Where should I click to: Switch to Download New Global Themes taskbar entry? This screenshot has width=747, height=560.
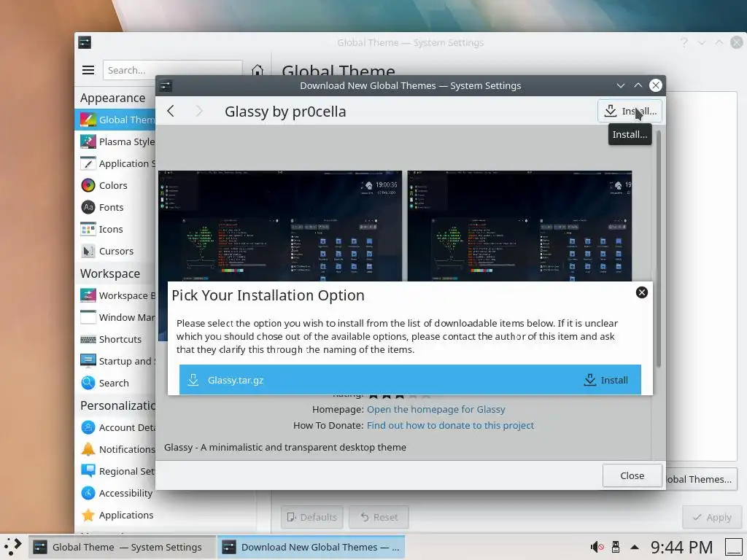pyautogui.click(x=311, y=547)
